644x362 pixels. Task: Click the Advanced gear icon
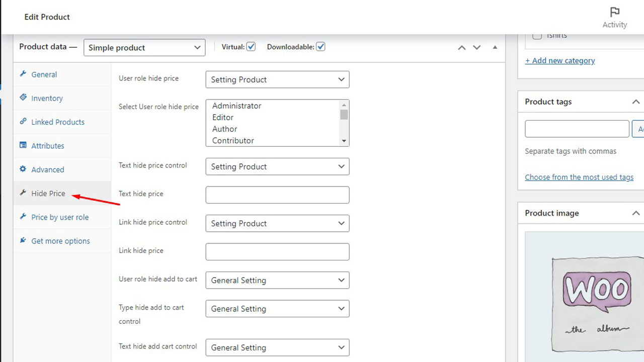click(x=23, y=169)
